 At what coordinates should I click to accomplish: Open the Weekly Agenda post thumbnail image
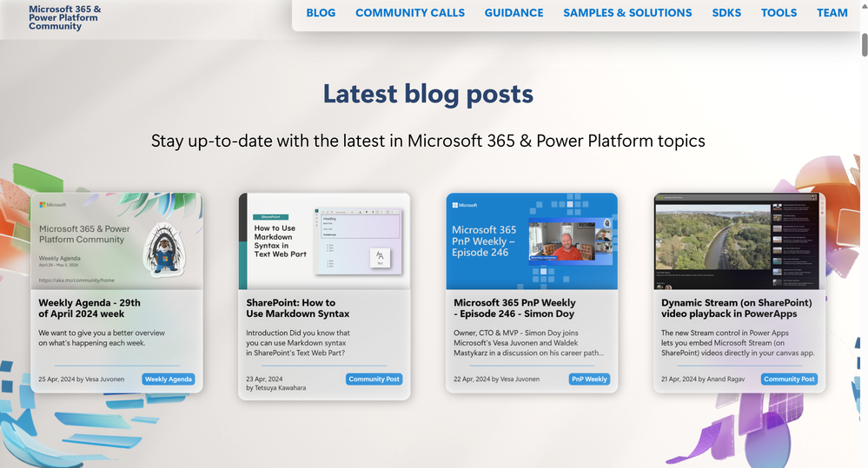tap(116, 241)
